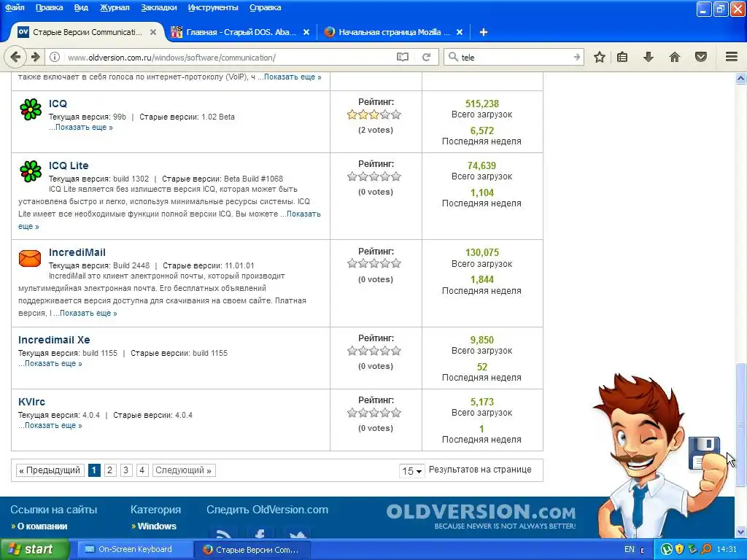Screen dimensions: 747x560
Task: Click the IncrediMail envelope icon
Action: pos(29,258)
